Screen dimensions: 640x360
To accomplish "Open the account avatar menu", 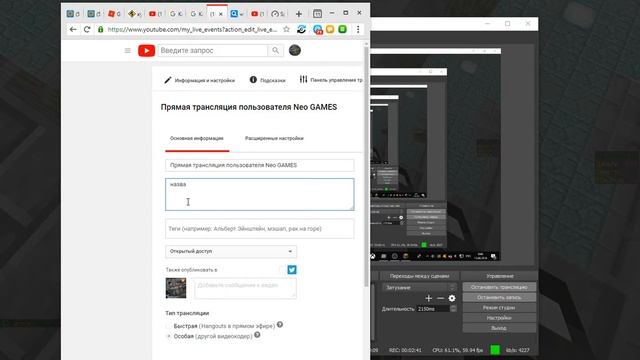I will pyautogui.click(x=295, y=50).
